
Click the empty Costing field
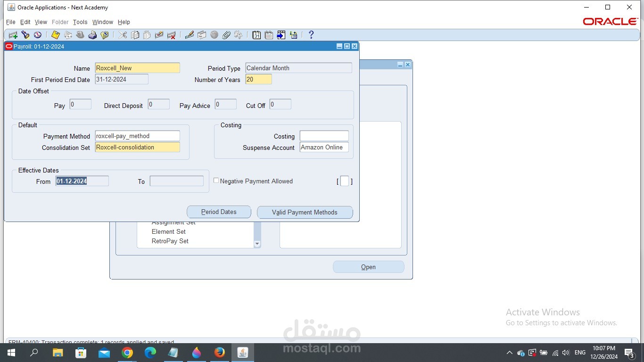coord(324,136)
